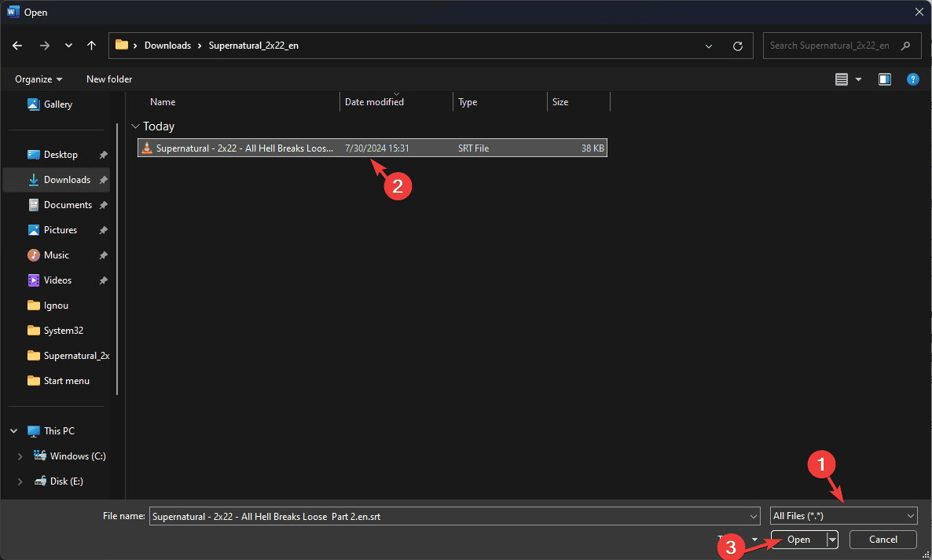932x560 pixels.
Task: Open recent locations chevron dropdown
Action: pos(69,46)
